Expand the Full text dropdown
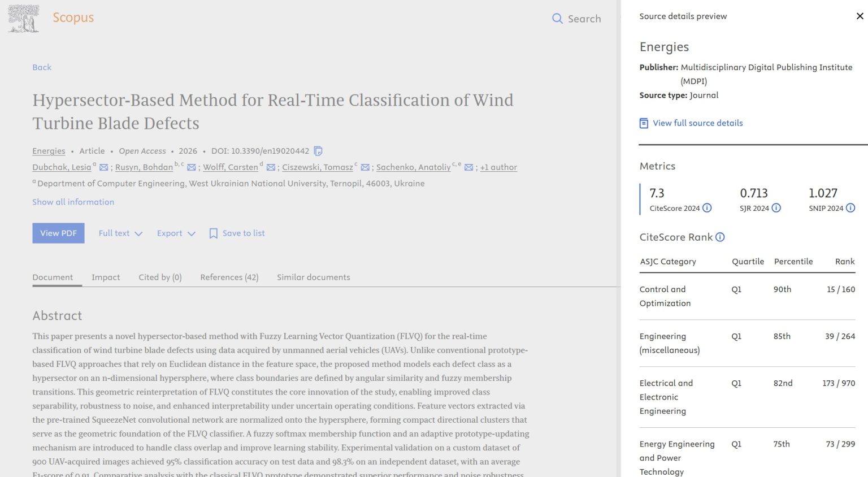Viewport: 868px width, 477px height. [x=120, y=233]
